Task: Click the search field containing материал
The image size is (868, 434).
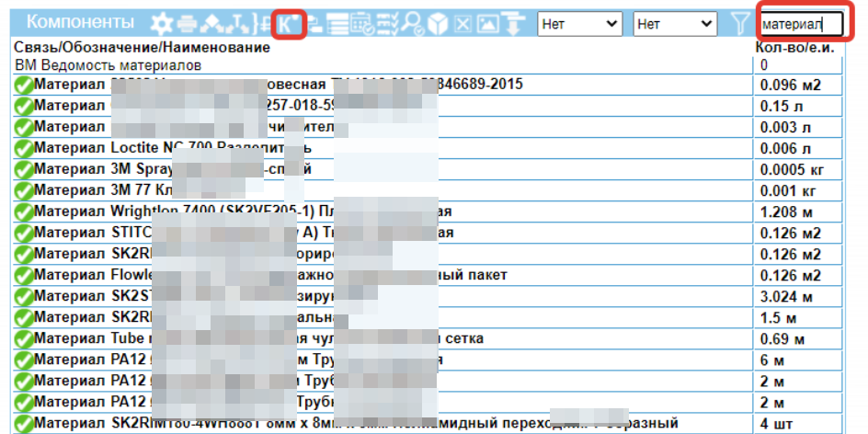Action: click(800, 24)
